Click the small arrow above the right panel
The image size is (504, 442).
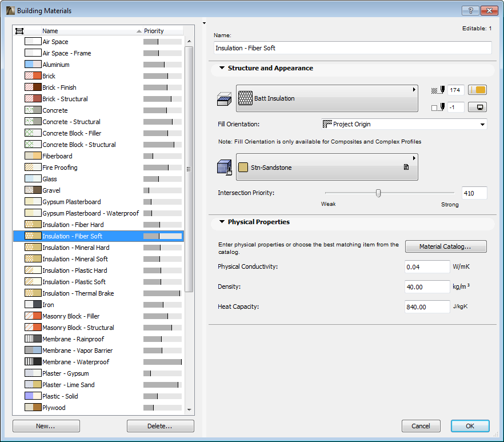[204, 23]
